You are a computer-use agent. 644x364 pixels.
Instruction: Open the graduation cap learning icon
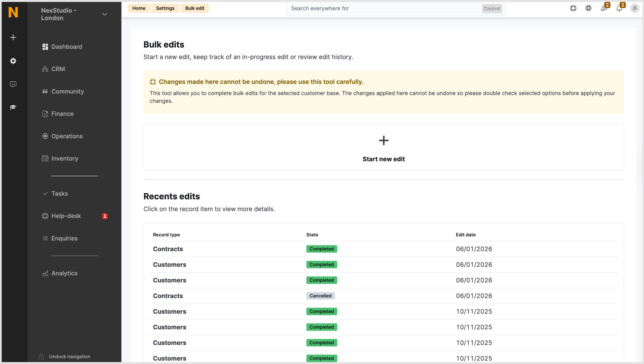click(x=13, y=107)
